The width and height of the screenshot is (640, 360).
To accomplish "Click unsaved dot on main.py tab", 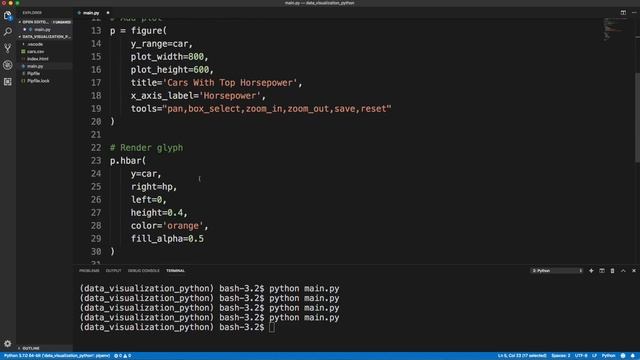I will (x=108, y=13).
